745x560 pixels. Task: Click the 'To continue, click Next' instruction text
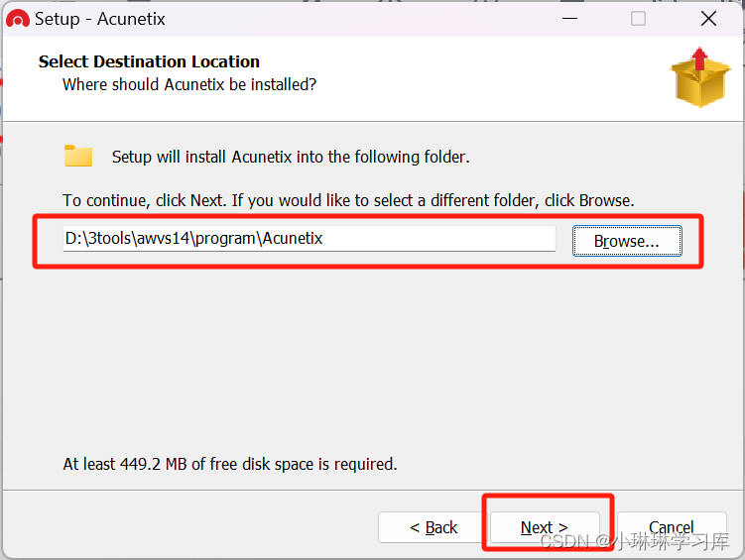348,200
